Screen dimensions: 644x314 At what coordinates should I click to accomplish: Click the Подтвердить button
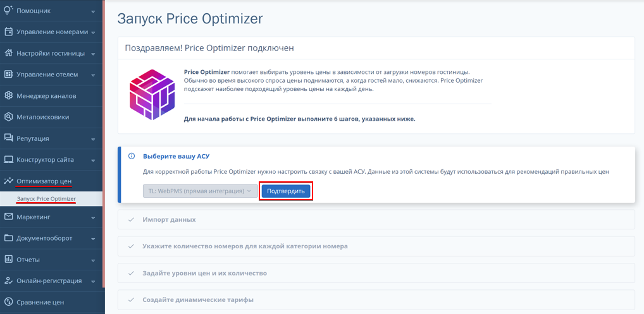point(286,191)
